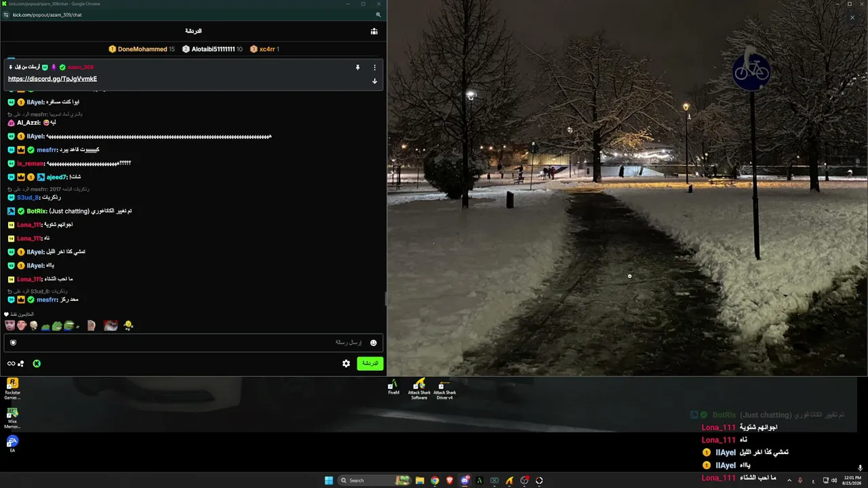Viewport: 868px width, 488px height.
Task: Open the chat users list icon
Action: coord(374,31)
